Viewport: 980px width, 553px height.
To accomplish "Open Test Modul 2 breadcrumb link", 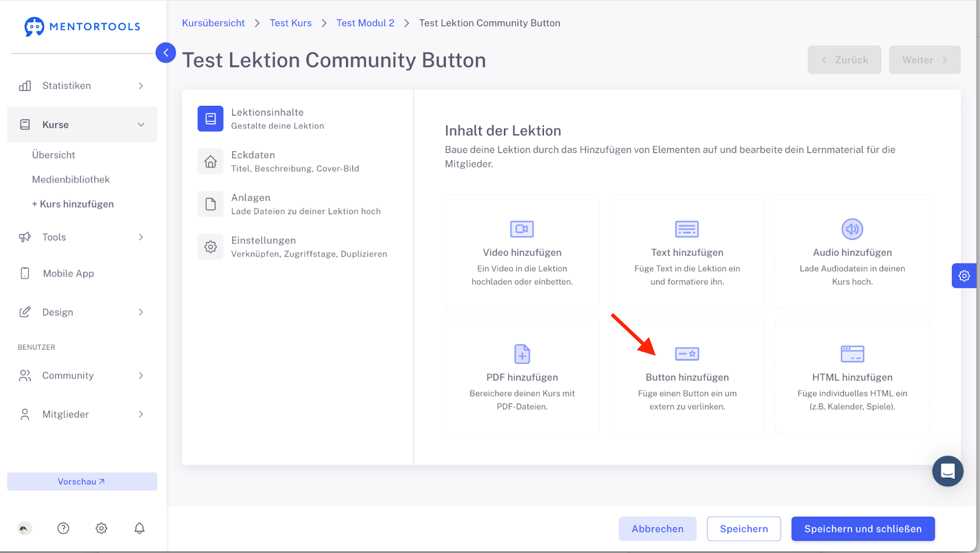I will [365, 23].
